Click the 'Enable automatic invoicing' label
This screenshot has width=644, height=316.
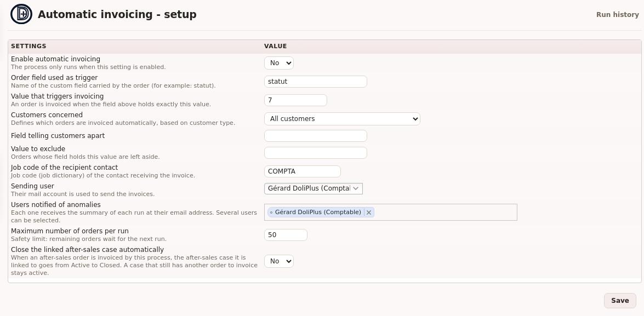point(55,59)
